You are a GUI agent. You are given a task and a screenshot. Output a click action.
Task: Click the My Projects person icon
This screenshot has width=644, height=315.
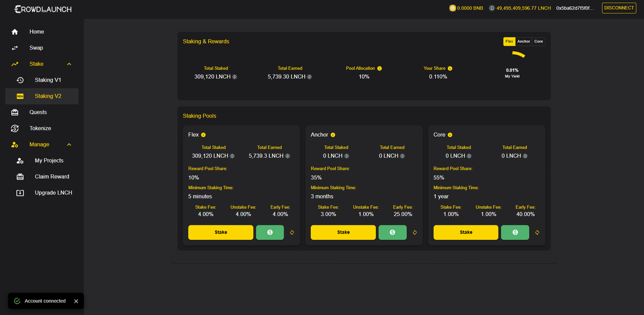(20, 160)
